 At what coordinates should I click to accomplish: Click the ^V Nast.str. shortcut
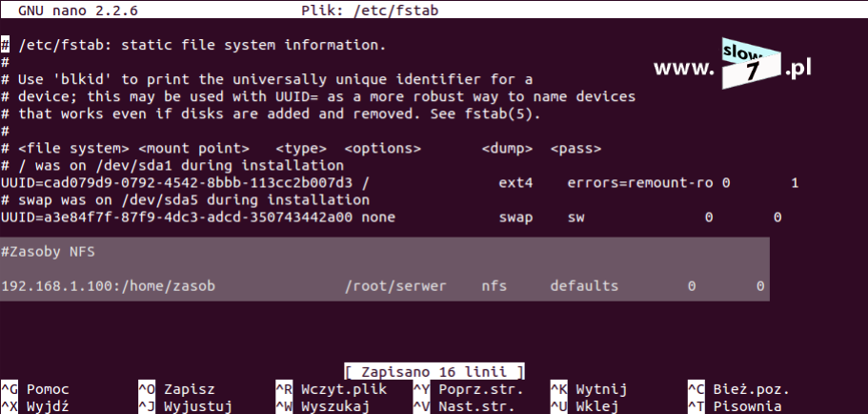pos(464,406)
